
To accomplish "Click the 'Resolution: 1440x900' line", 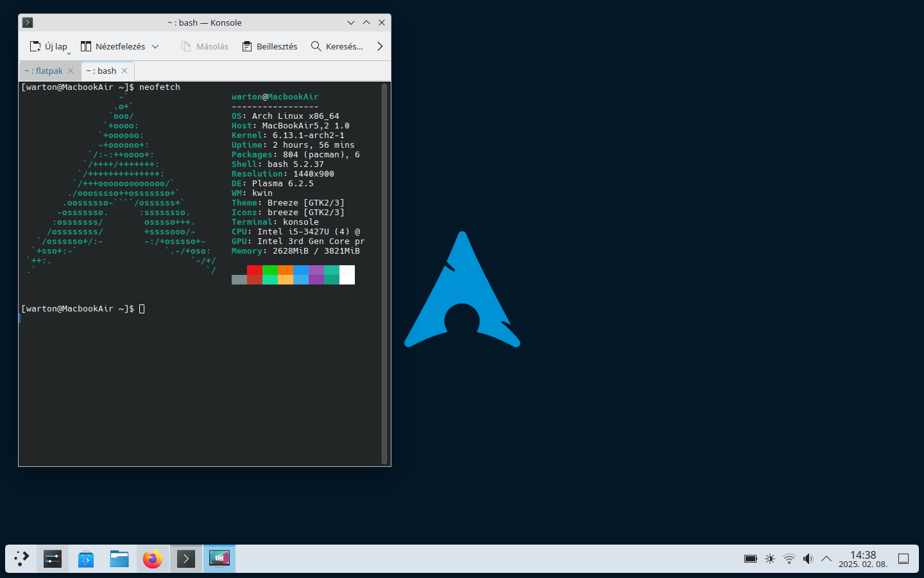I will pos(283,174).
